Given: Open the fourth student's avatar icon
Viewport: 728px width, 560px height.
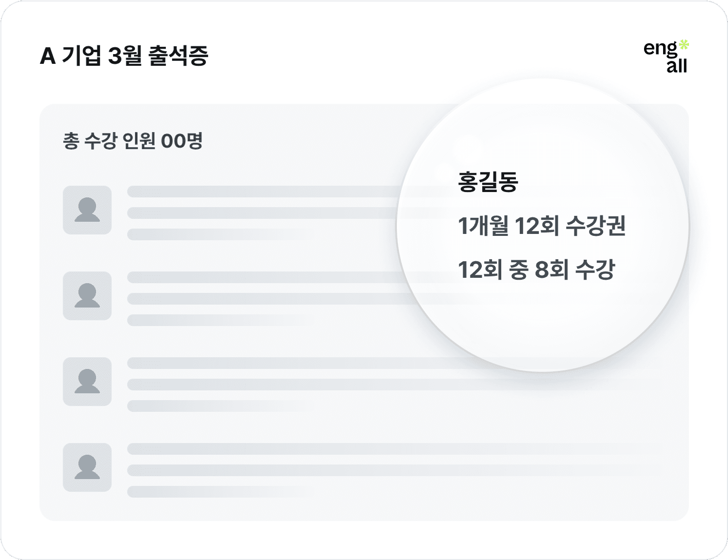Looking at the screenshot, I should pos(87,467).
